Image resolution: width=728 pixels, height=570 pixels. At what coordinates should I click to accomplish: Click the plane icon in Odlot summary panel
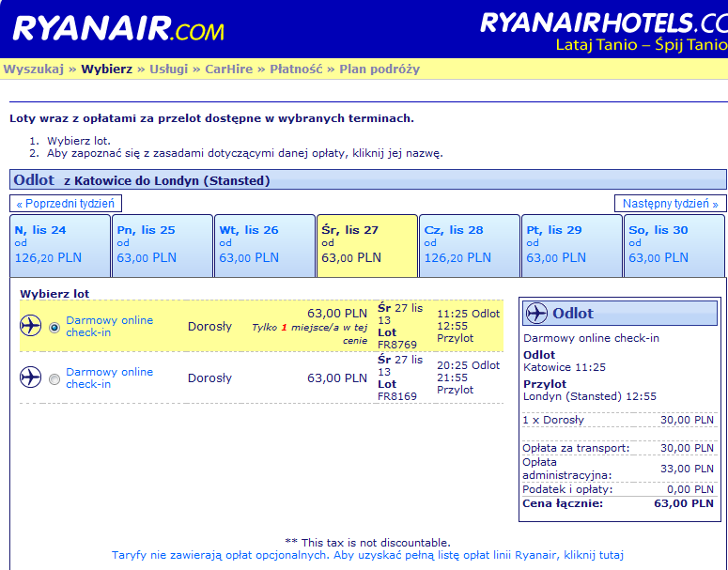tap(536, 314)
